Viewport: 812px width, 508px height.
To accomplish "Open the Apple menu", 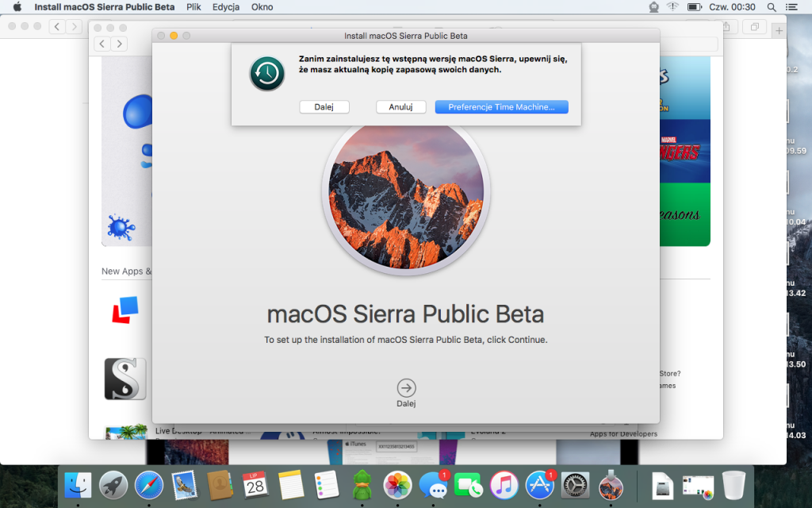I will click(x=17, y=6).
